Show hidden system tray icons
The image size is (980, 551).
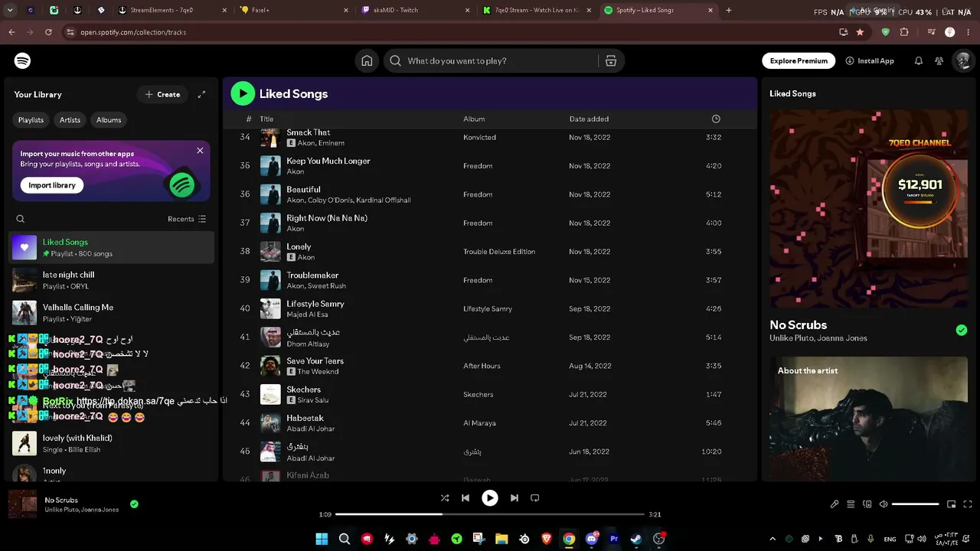pyautogui.click(x=773, y=539)
